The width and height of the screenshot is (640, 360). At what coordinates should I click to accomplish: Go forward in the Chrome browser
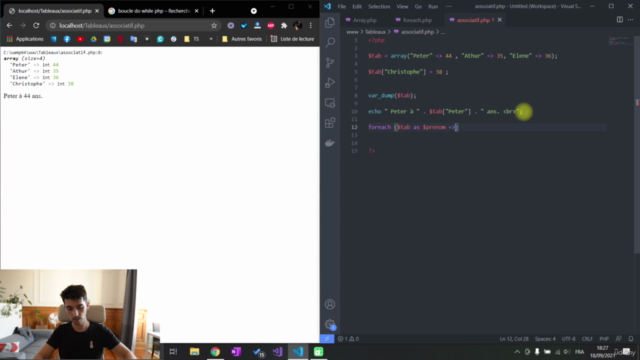pyautogui.click(x=23, y=25)
